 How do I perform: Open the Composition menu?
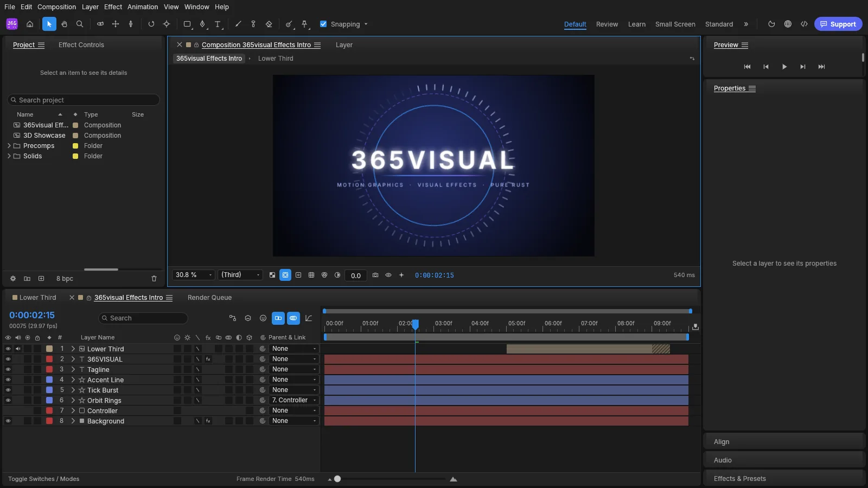[57, 7]
